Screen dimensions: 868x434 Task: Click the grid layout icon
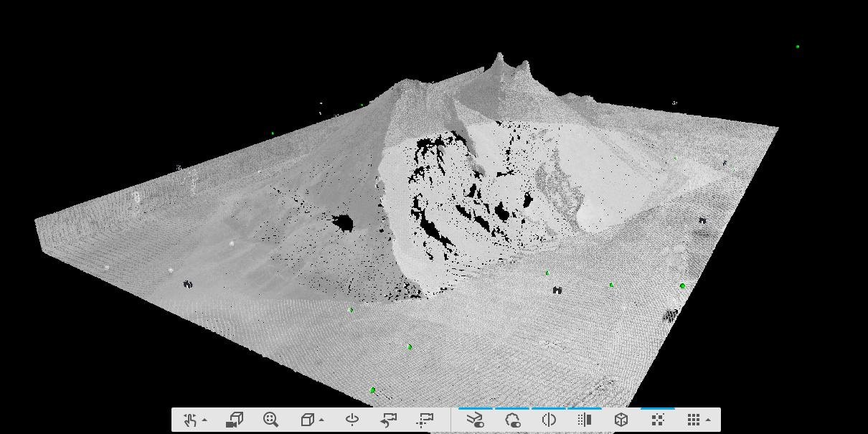coord(693,420)
